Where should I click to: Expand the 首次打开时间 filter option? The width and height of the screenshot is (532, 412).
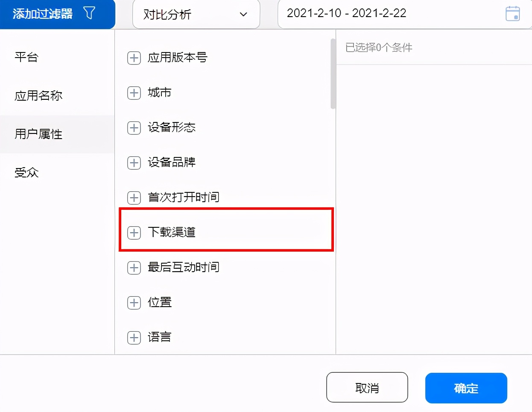click(184, 197)
